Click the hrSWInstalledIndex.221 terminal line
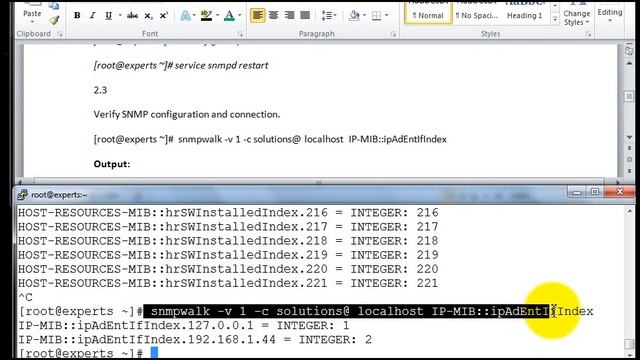 [x=228, y=283]
